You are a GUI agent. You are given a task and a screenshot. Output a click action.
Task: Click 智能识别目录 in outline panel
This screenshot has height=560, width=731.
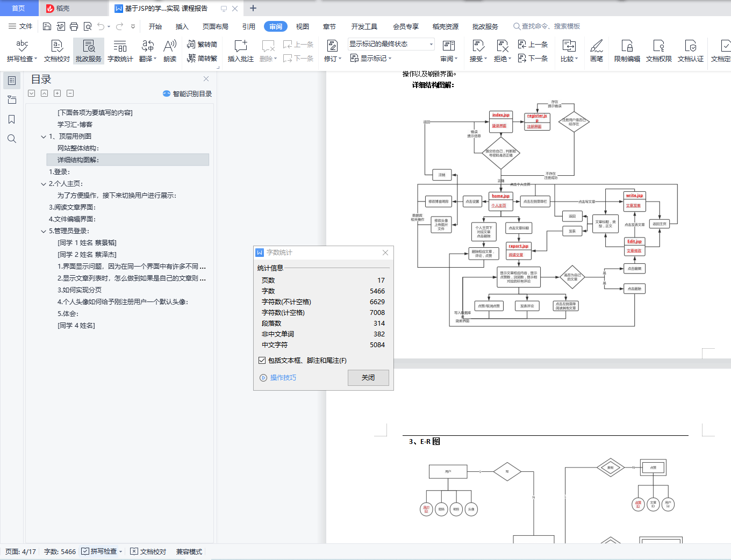[187, 94]
